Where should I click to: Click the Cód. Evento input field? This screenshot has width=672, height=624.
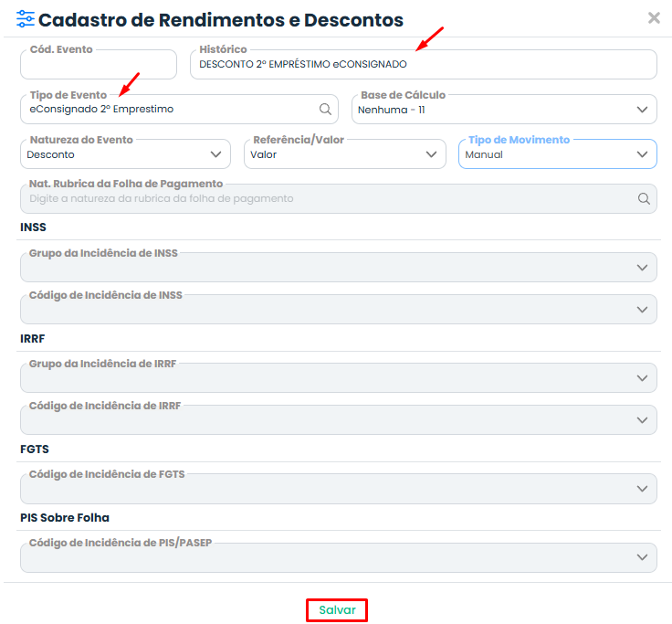coord(99,64)
